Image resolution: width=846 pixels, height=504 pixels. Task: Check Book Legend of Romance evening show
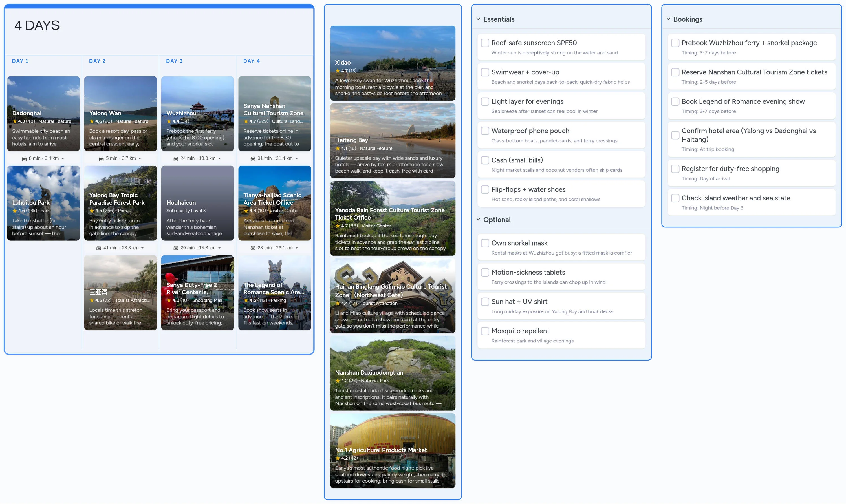(675, 101)
